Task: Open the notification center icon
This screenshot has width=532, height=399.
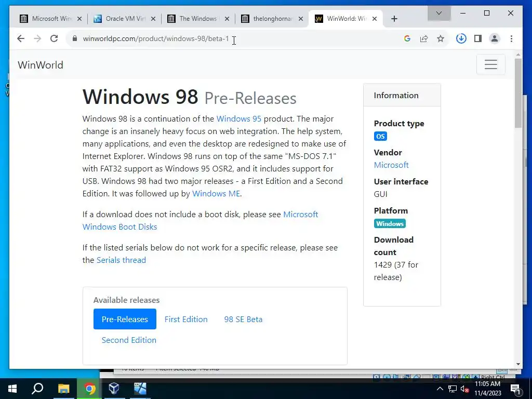Action: pos(515,389)
